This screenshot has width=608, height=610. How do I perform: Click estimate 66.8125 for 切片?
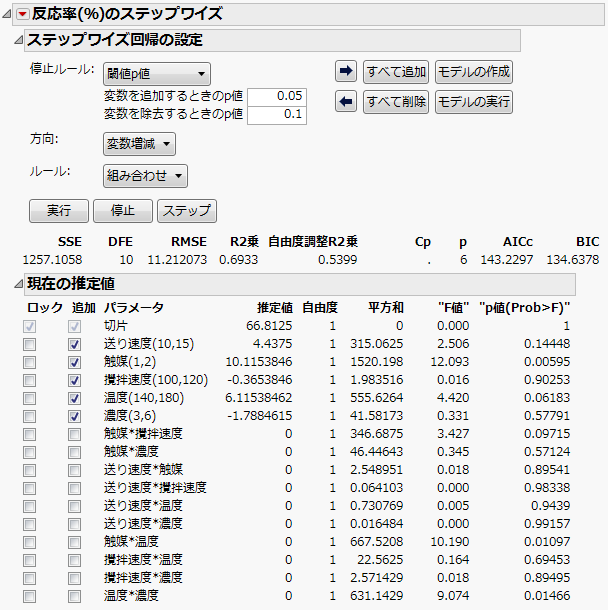269,326
